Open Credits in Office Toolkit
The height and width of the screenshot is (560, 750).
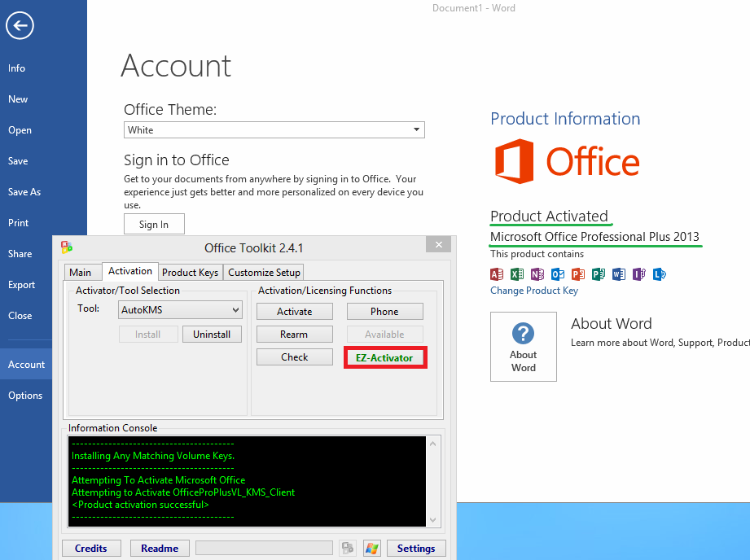tap(91, 548)
